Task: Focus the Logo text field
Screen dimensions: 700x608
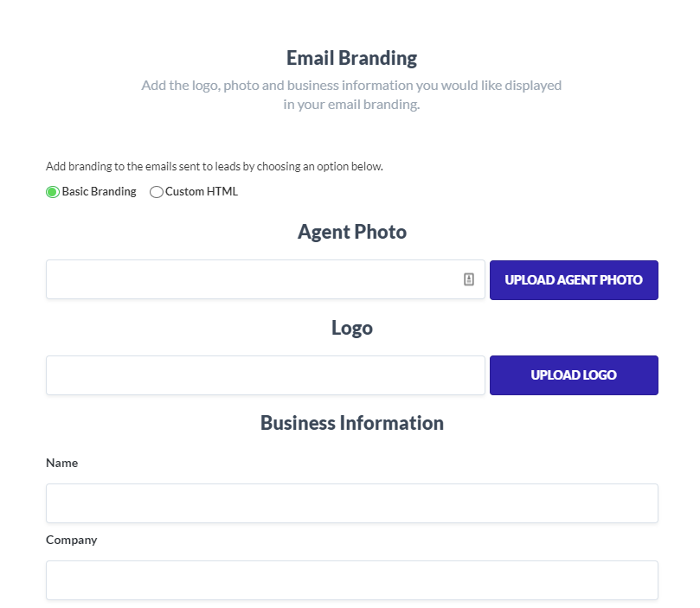Action: [x=265, y=375]
